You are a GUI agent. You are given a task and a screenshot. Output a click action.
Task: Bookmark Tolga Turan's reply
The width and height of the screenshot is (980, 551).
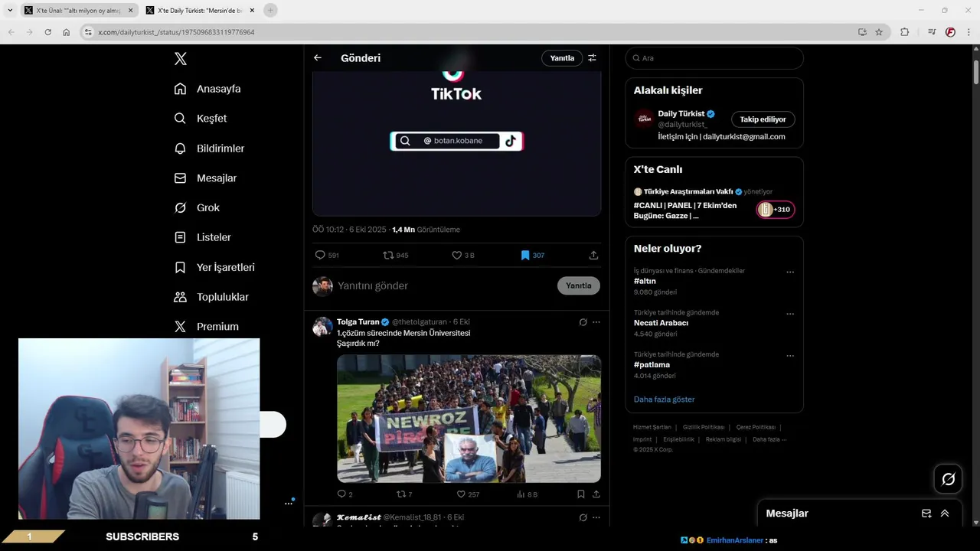(581, 494)
